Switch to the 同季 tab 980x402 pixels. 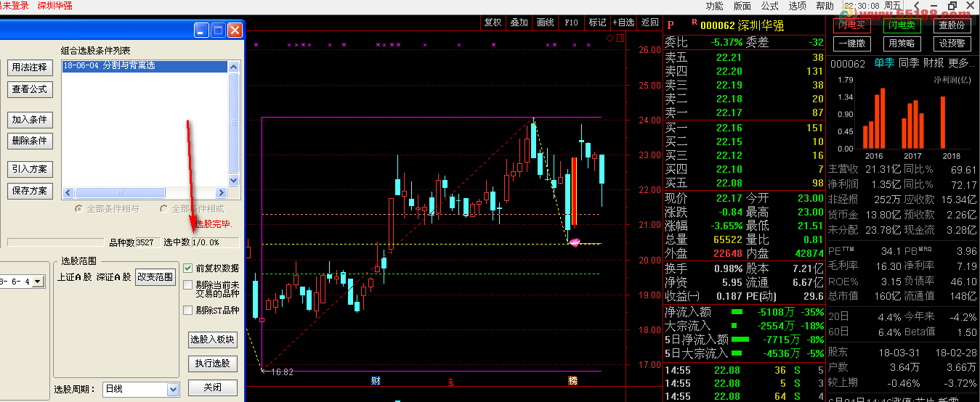coord(909,63)
